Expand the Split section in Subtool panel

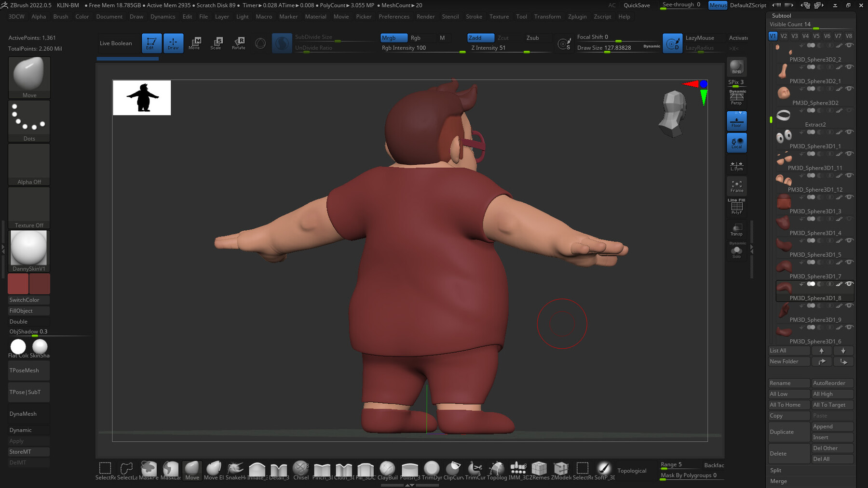pos(810,470)
